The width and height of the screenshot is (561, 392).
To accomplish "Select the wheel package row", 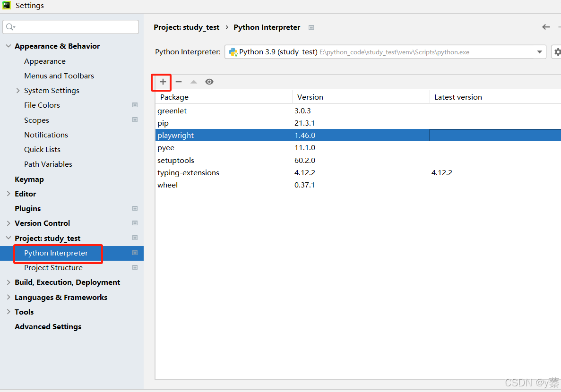I will tap(358, 185).
